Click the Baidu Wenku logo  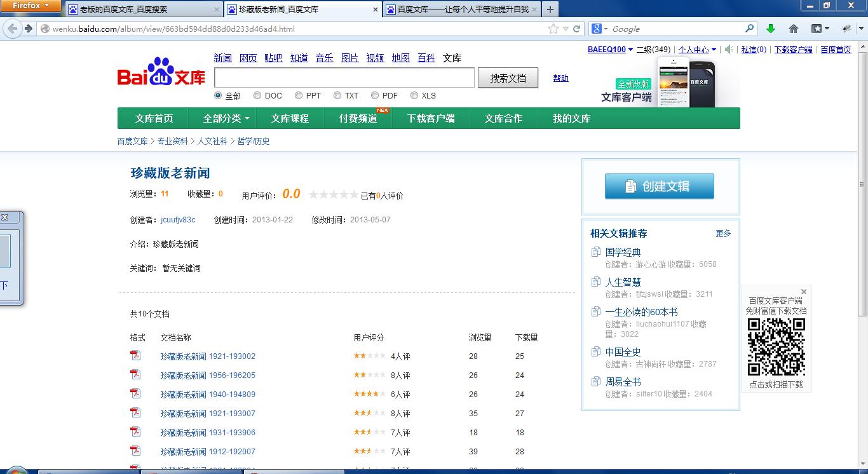point(161,72)
